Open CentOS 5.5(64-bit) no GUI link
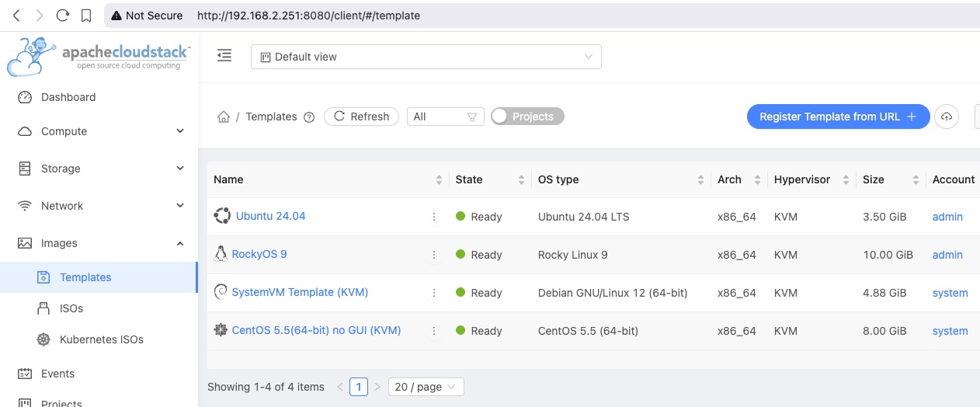This screenshot has height=407, width=980. click(x=316, y=330)
